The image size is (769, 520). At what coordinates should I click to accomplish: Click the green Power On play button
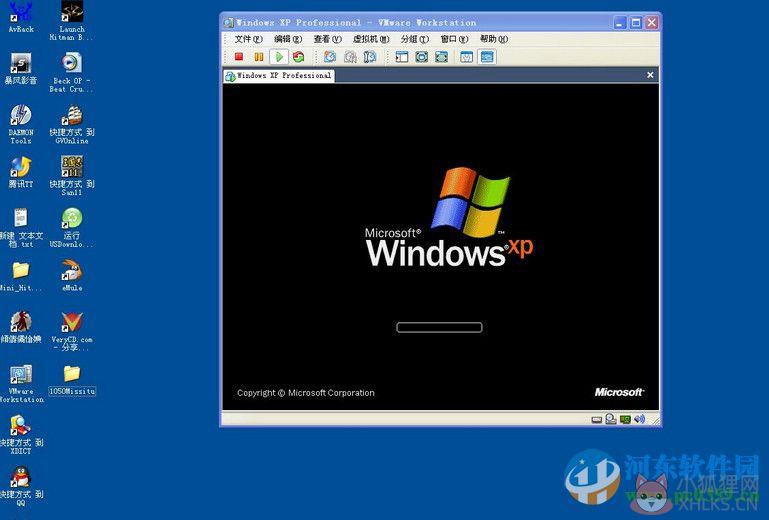coord(279,57)
